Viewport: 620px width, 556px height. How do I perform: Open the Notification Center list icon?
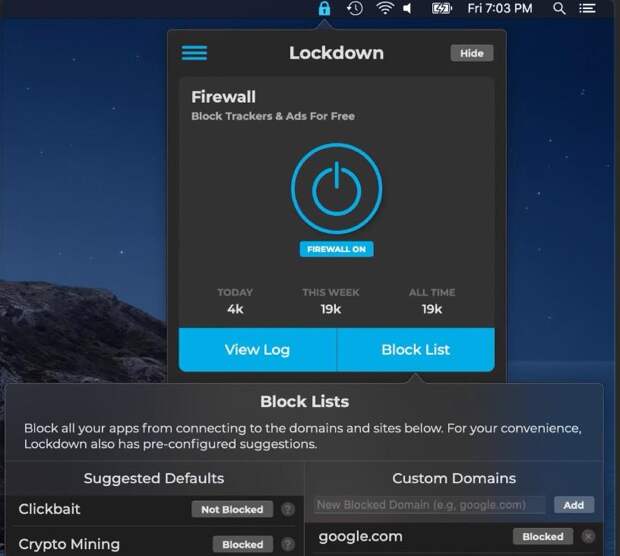587,9
